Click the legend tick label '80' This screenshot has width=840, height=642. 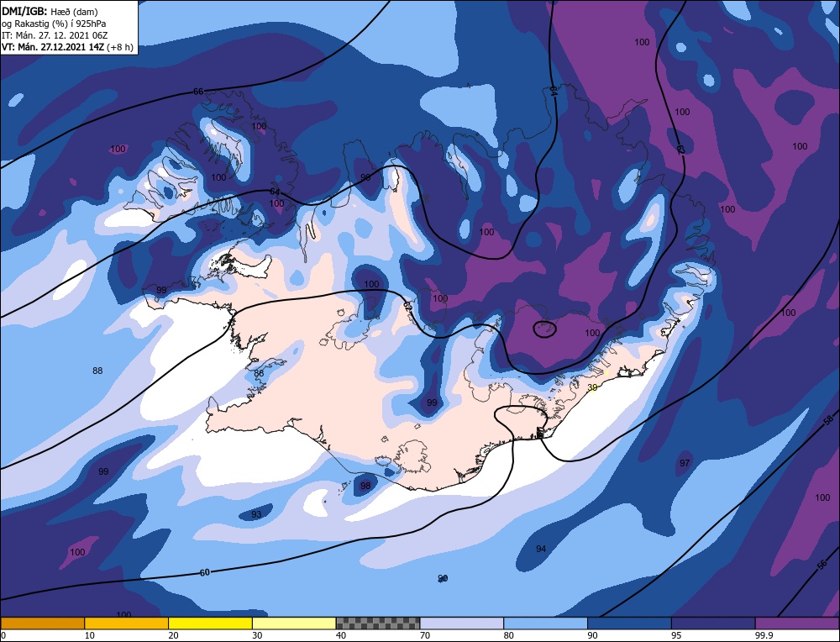(509, 635)
